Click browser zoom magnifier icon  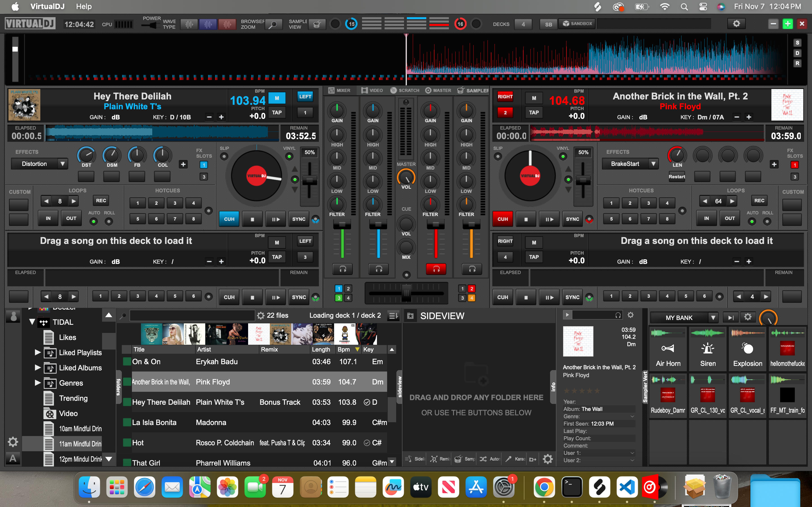pyautogui.click(x=273, y=24)
